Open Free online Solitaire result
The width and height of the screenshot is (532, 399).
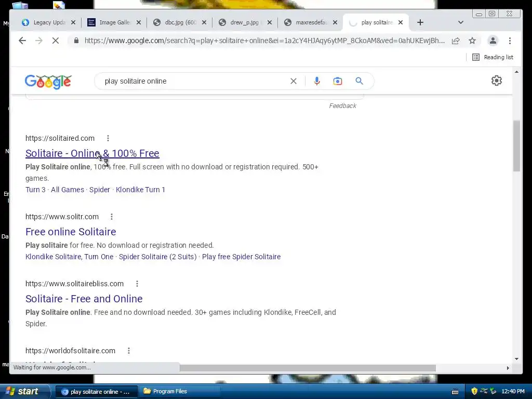click(71, 232)
